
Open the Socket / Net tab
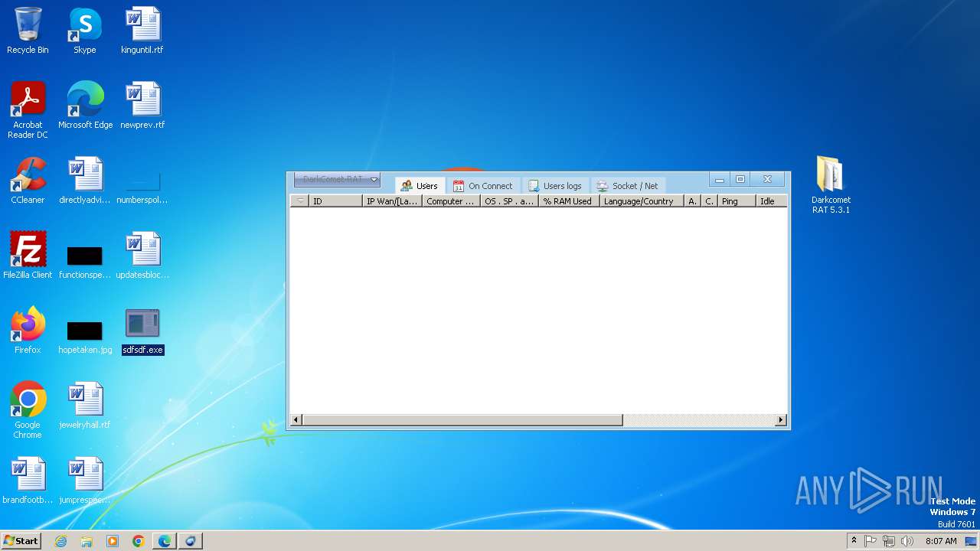pos(628,186)
